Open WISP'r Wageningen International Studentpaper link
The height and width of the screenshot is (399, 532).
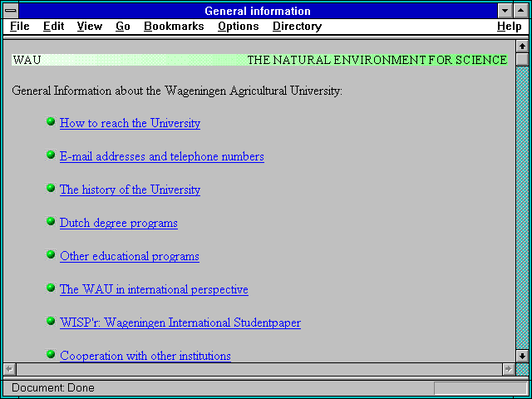pos(180,323)
